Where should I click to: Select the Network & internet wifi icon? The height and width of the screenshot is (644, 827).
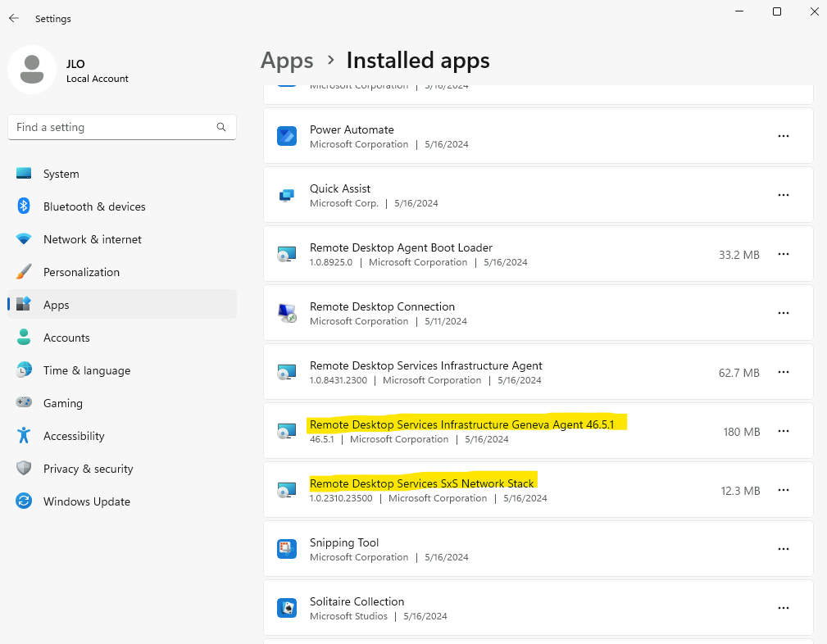coord(24,239)
